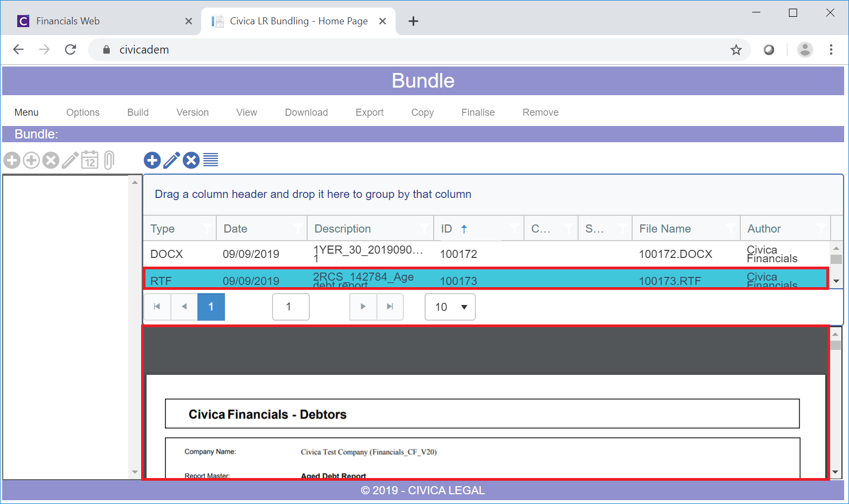Bookmark this page with star icon
This screenshot has width=849, height=504.
(736, 50)
